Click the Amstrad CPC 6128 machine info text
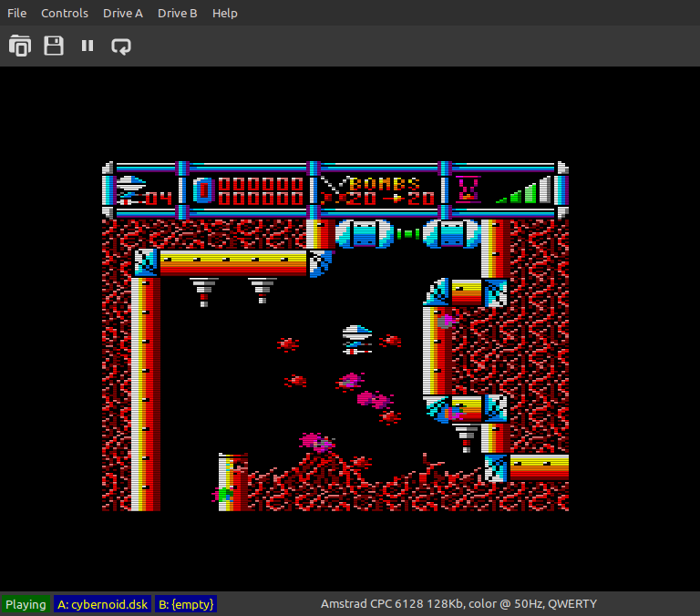The image size is (700, 616). 458,604
